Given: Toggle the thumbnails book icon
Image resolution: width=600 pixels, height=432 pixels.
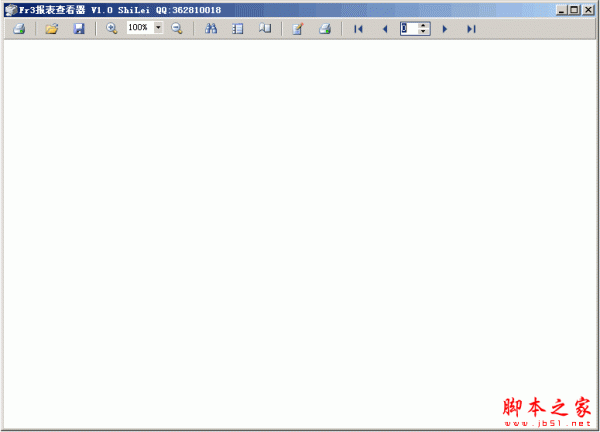Looking at the screenshot, I should pyautogui.click(x=265, y=28).
